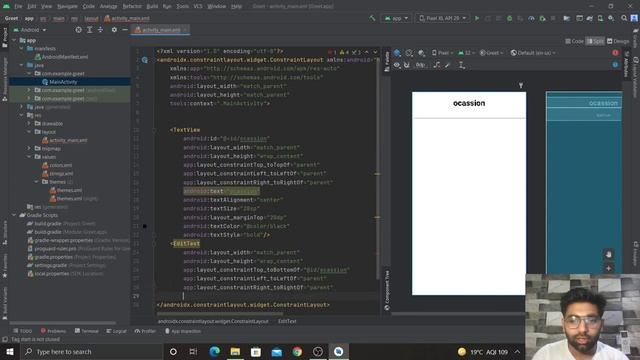Click Infer Constraints magic wand icon
The height and width of the screenshot is (360, 640).
pyautogui.click(x=448, y=65)
